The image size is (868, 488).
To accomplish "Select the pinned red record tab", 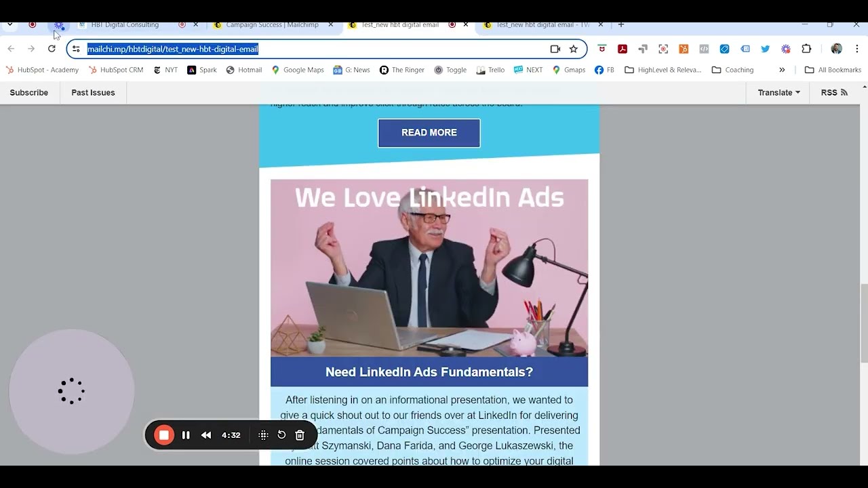I will [x=32, y=24].
